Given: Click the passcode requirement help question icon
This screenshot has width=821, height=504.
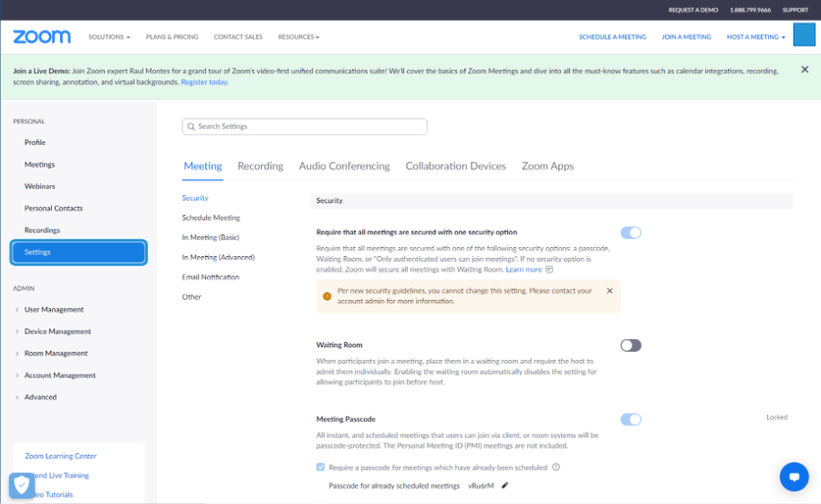Looking at the screenshot, I should pos(556,467).
